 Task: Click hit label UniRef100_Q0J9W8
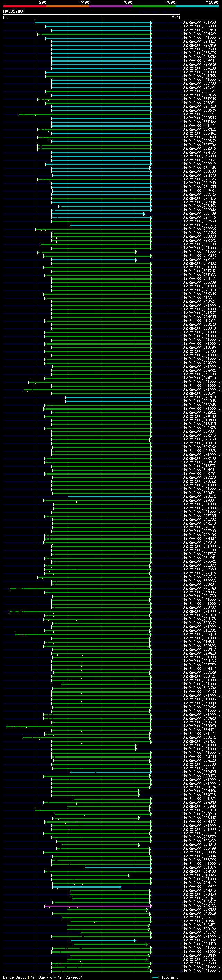coord(199,401)
